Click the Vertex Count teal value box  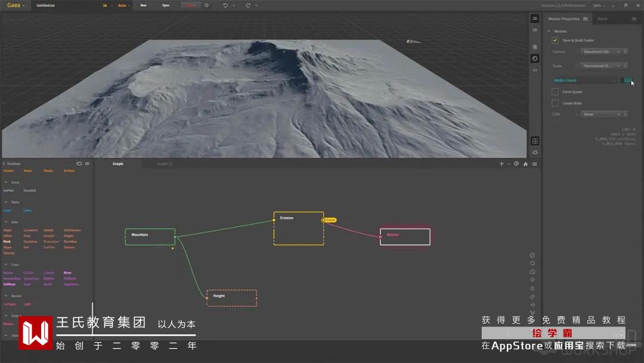click(x=627, y=80)
